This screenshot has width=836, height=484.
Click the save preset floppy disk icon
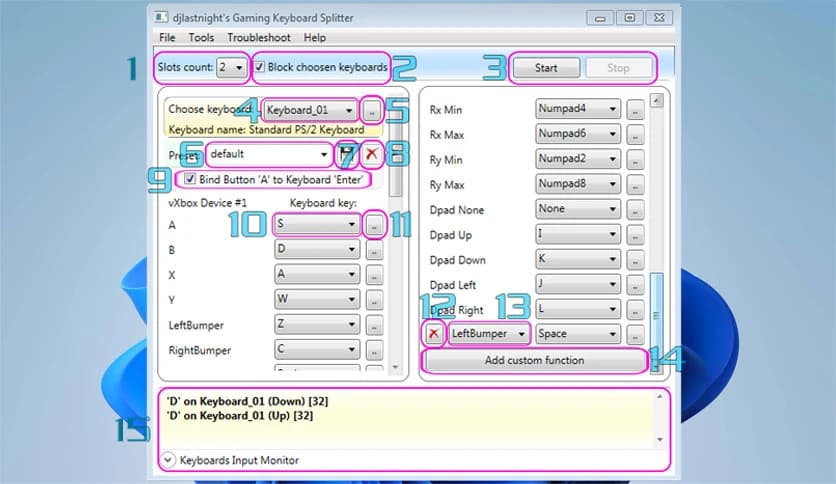pos(346,155)
